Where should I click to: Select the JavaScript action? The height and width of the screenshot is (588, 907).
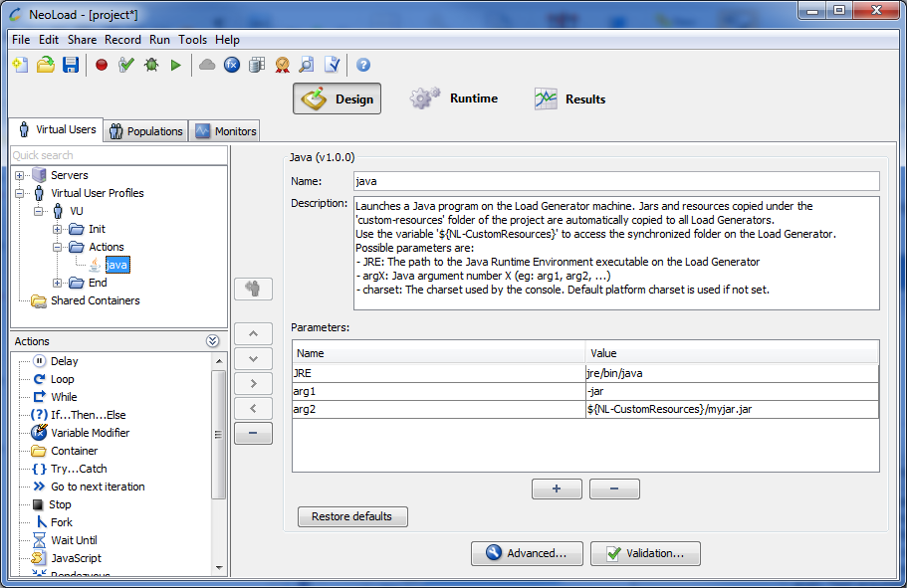point(67,558)
